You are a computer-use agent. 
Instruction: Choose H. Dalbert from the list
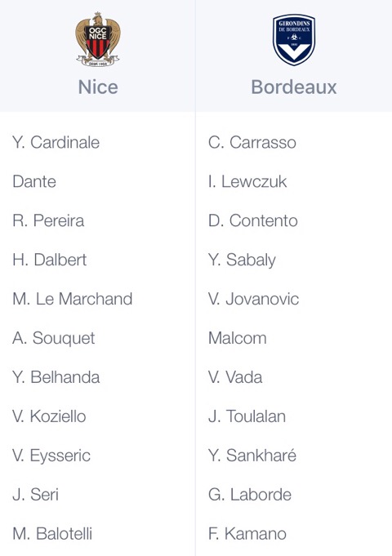pyautogui.click(x=49, y=260)
